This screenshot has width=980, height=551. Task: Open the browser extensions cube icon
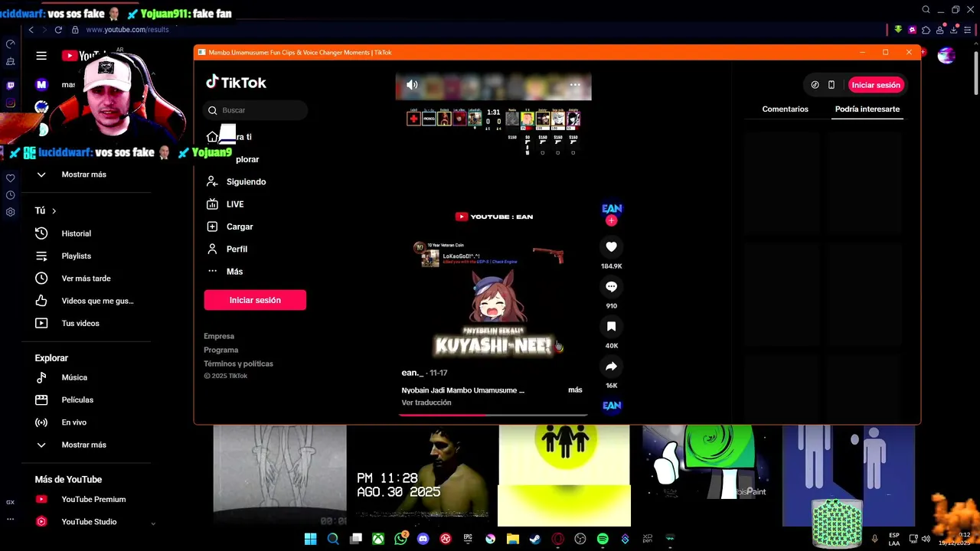pyautogui.click(x=926, y=30)
